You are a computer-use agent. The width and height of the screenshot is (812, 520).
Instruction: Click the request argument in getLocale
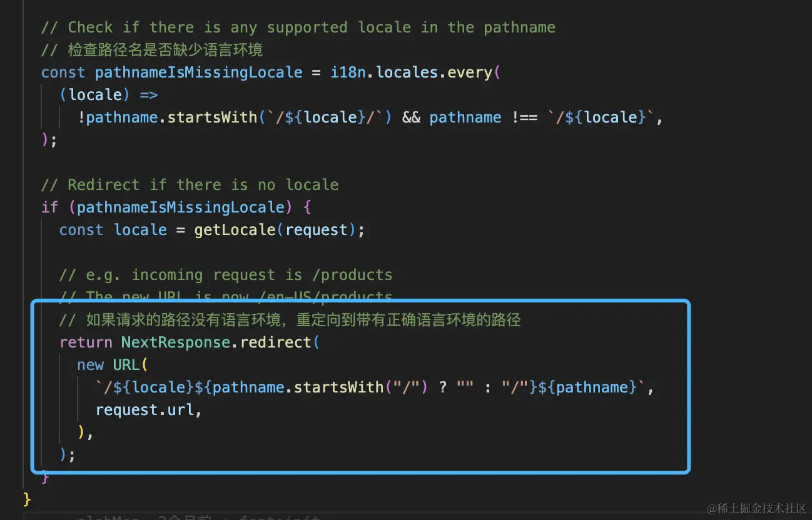pos(316,230)
